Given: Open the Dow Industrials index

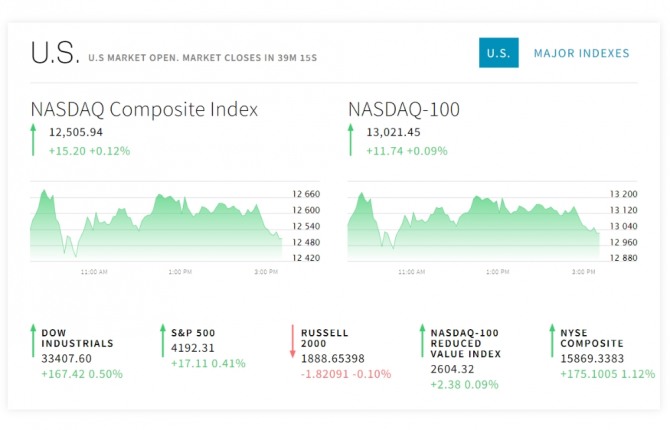Looking at the screenshot, I should pyautogui.click(x=77, y=338).
